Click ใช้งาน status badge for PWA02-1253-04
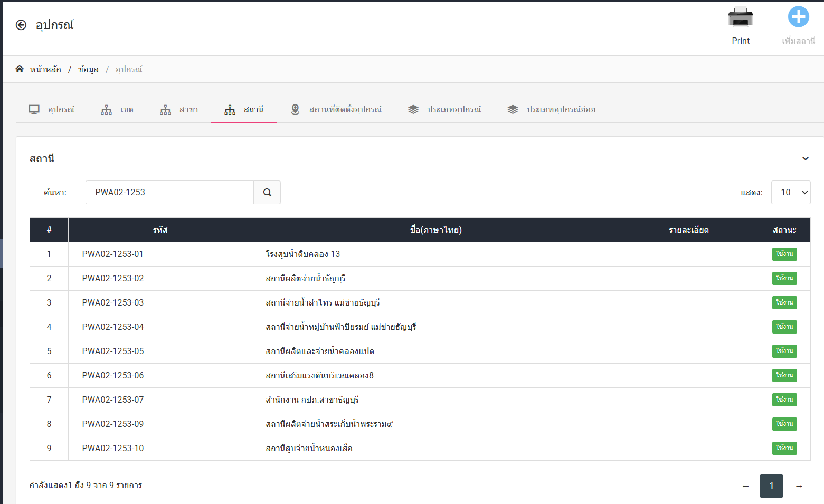The image size is (824, 504). (x=784, y=327)
